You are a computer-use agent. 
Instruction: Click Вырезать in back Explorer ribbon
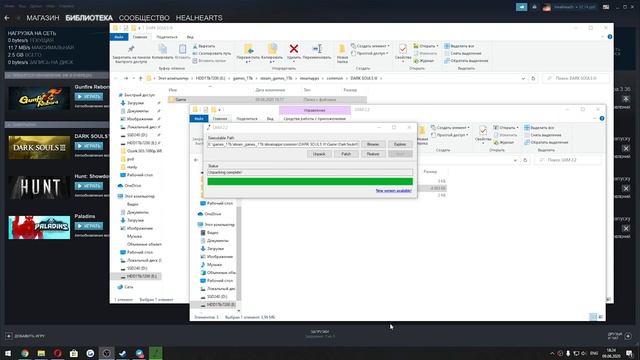[204, 46]
